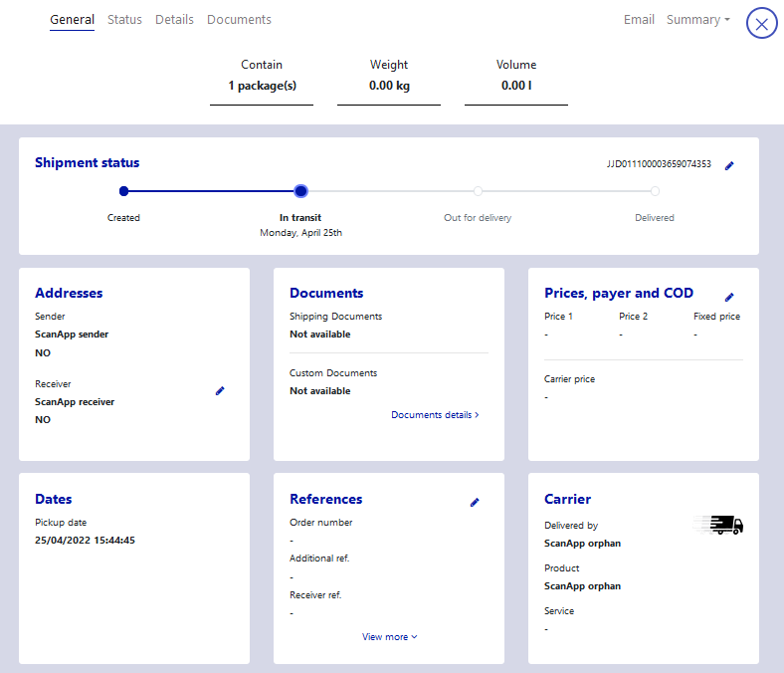Image resolution: width=784 pixels, height=673 pixels.
Task: Click the References edit pencil icon
Action: (475, 503)
